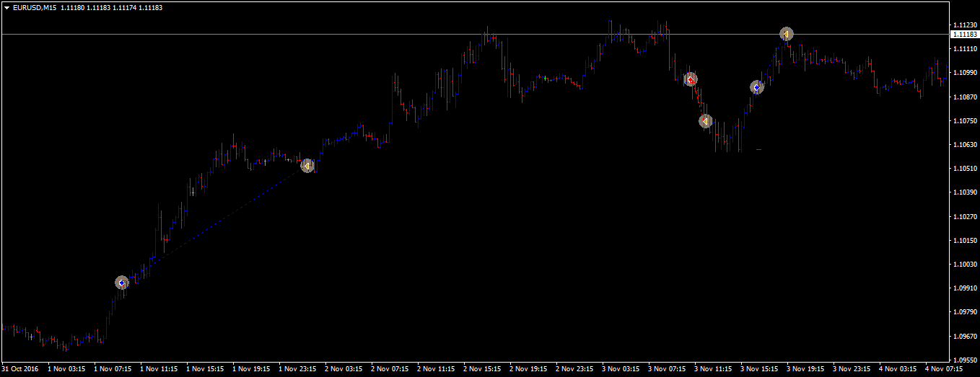Viewport: 980px width, 377px height.
Task: Click the low value 1.11174 in the header
Action: 125,7
